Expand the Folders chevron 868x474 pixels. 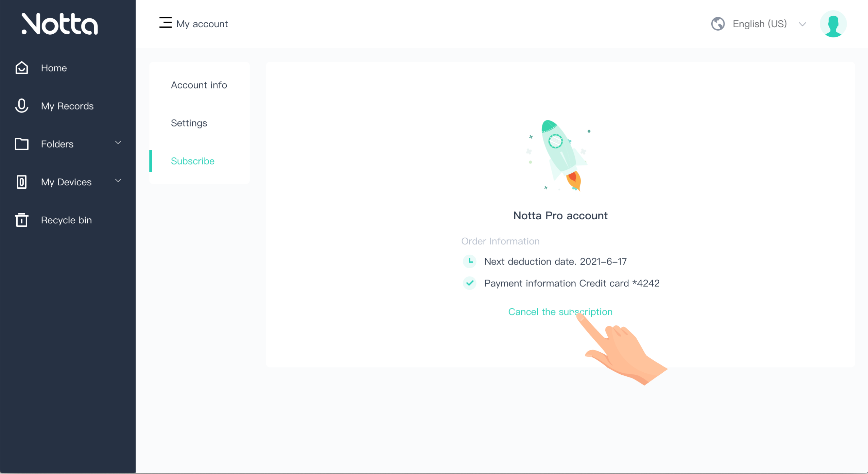click(118, 143)
